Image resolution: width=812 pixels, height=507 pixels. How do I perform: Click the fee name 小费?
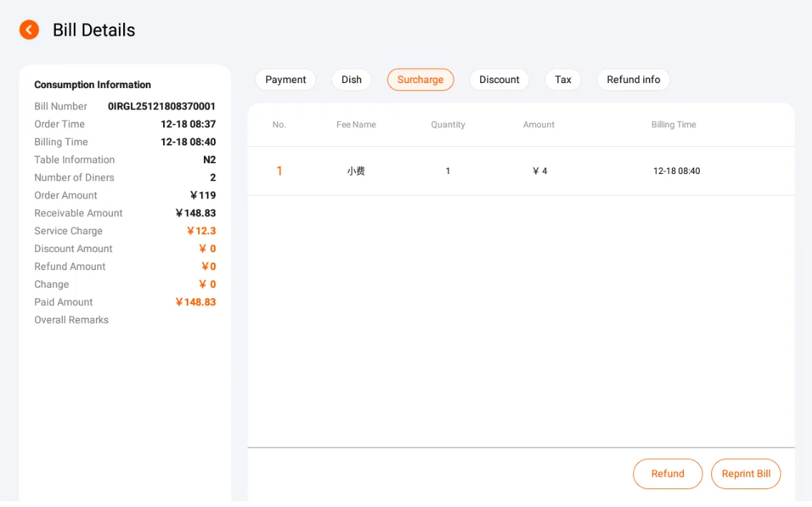point(356,171)
